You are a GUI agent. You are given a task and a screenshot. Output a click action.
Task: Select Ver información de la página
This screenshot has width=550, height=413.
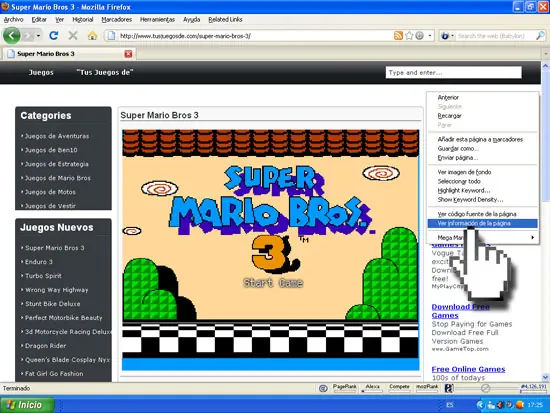483,223
